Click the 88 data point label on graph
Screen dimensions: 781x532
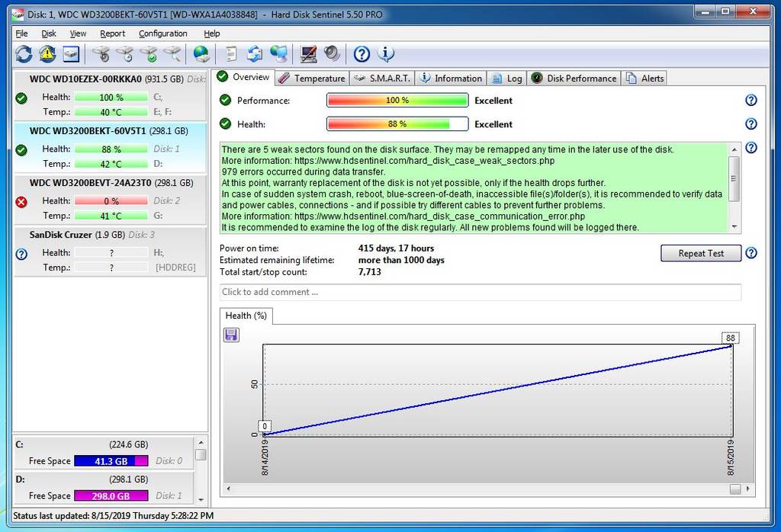730,338
